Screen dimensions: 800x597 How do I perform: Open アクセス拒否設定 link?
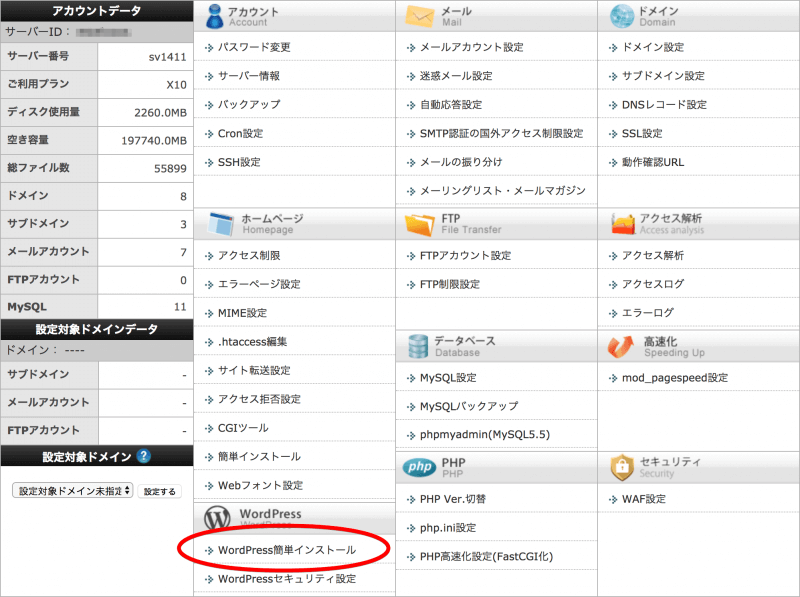(259, 399)
